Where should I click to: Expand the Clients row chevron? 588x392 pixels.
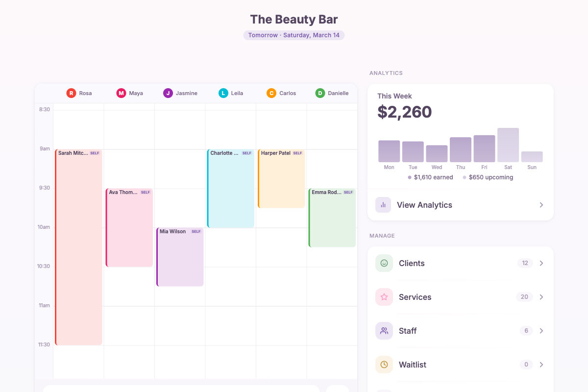click(x=541, y=263)
